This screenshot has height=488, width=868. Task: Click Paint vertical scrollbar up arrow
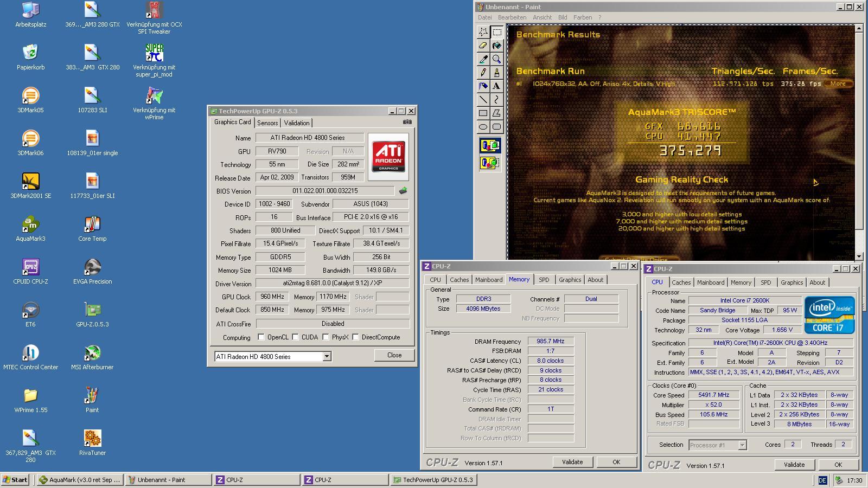(859, 28)
